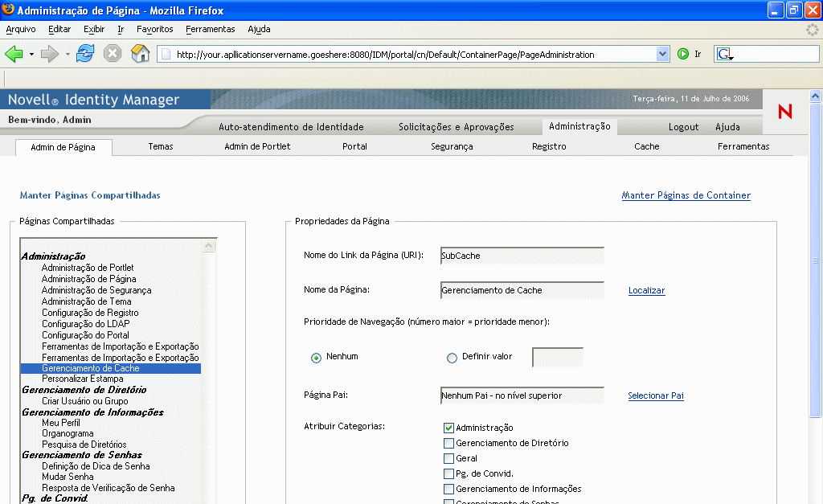The width and height of the screenshot is (823, 504).
Task: Select Configuração do LDAP in list
Action: [x=85, y=324]
